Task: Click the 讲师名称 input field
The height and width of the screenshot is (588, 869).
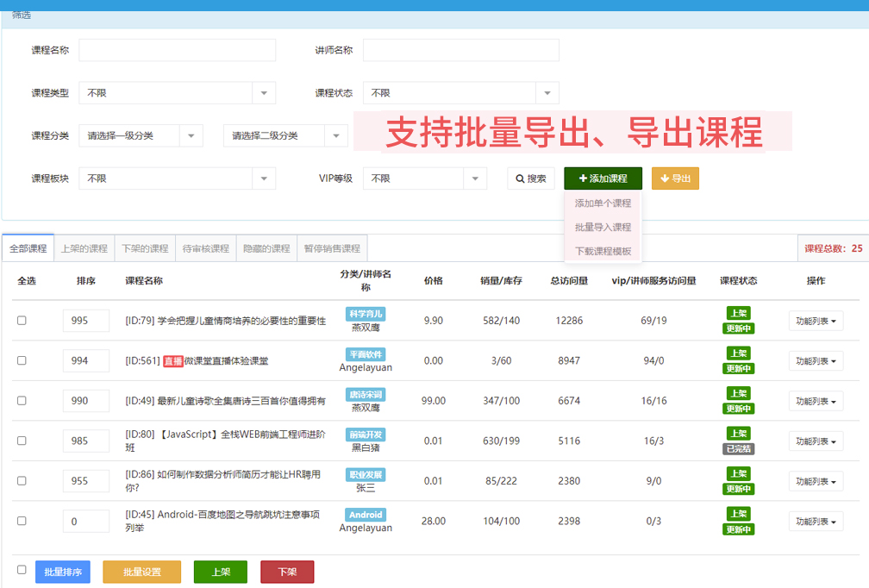Action: coord(460,50)
